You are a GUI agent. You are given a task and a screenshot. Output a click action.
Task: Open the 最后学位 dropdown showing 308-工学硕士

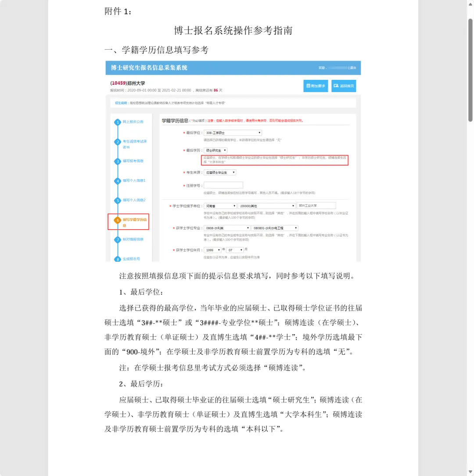(x=233, y=133)
